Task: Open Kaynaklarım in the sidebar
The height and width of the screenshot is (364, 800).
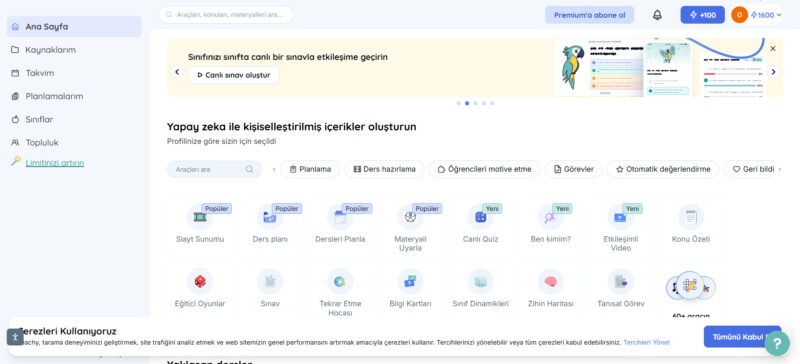Action: [x=74, y=50]
